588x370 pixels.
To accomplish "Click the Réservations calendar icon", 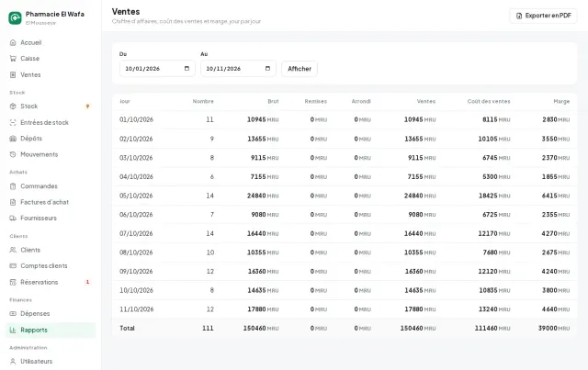I will [x=13, y=282].
